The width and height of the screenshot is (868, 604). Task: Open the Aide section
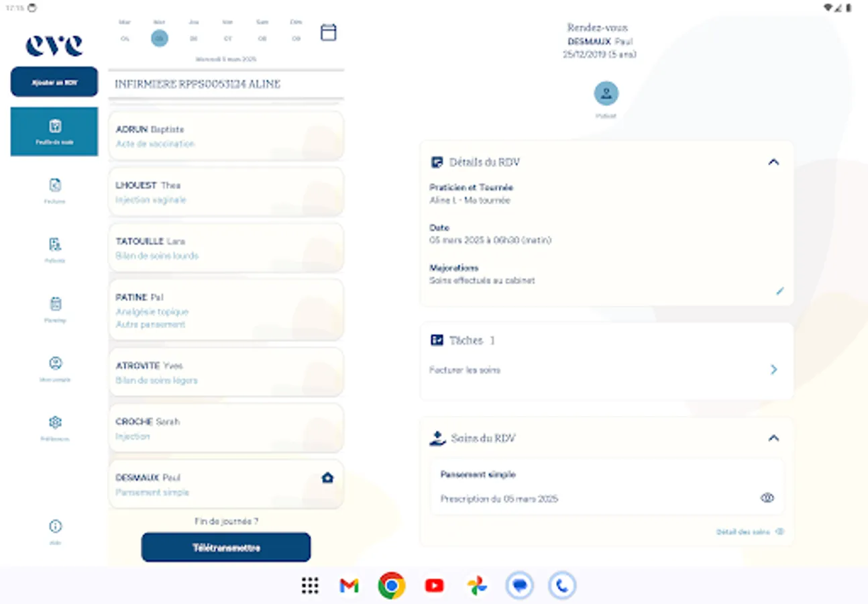click(x=54, y=529)
